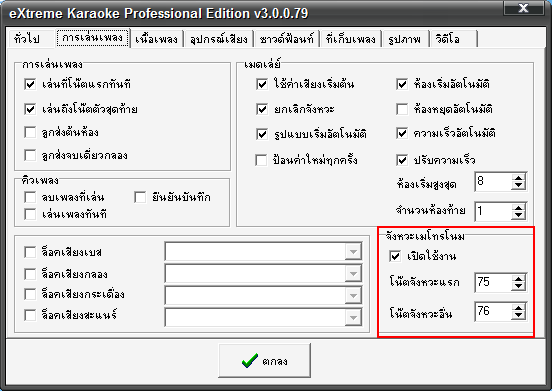
Task: Check ล็อคเสียงกลอง option
Action: pyautogui.click(x=30, y=274)
